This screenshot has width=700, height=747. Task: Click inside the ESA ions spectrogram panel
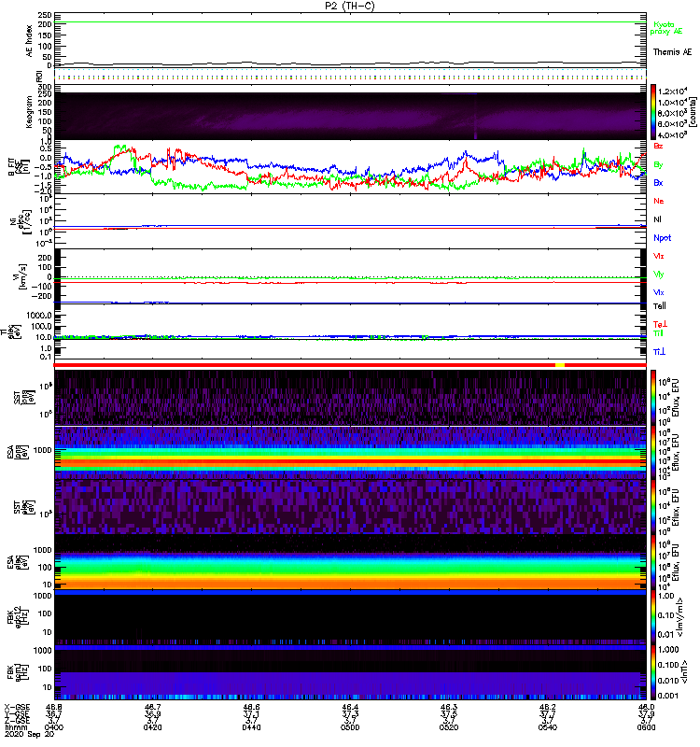point(350,453)
